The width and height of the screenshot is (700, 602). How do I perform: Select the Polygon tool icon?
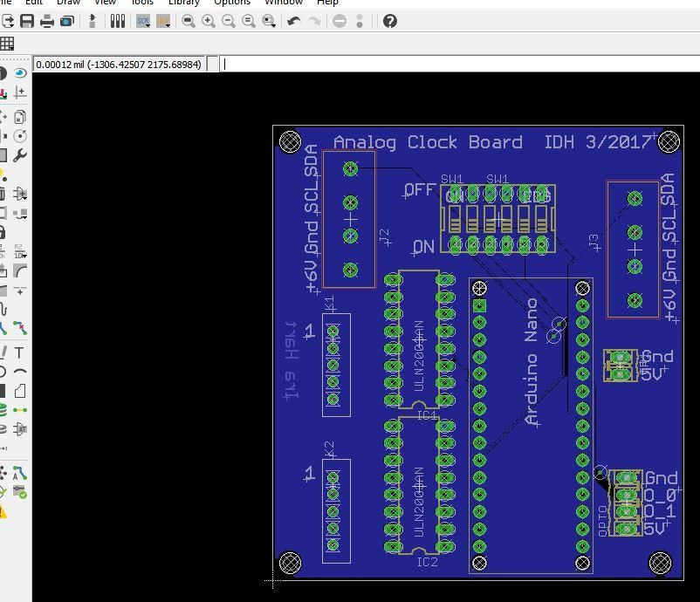[x=20, y=392]
